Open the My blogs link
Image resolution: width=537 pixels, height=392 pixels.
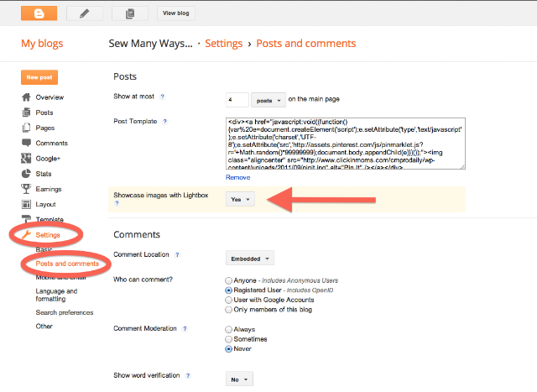(x=42, y=44)
